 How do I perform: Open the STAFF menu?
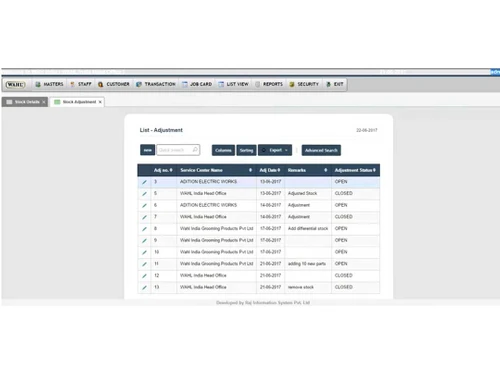[x=81, y=84]
